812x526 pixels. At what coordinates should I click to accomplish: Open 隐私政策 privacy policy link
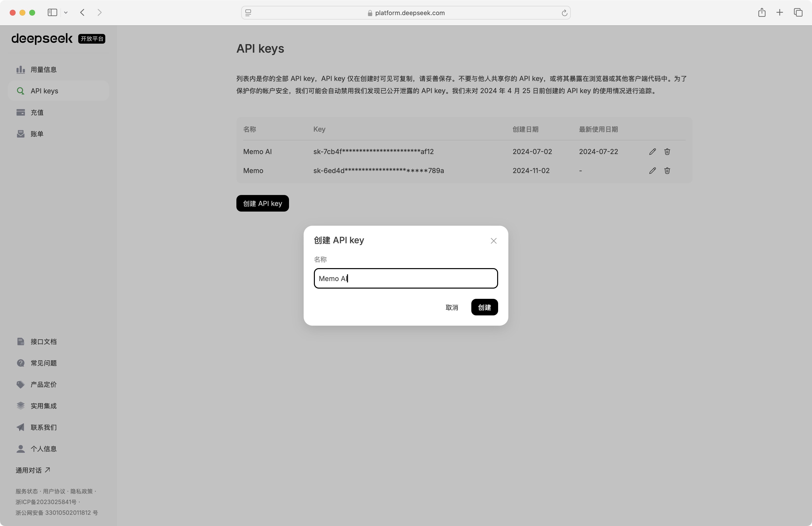82,492
